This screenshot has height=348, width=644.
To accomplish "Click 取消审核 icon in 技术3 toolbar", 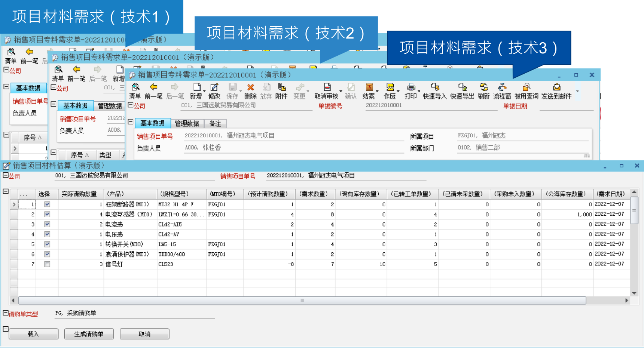I will pos(327,87).
